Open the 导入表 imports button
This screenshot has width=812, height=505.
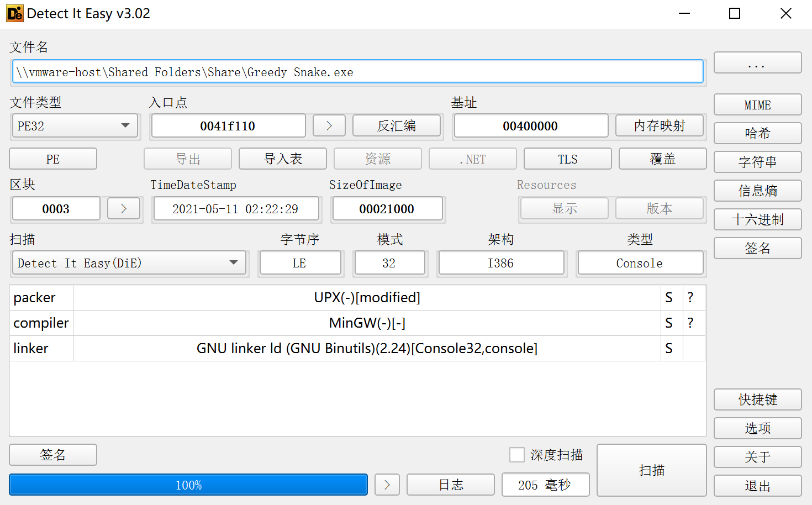coord(283,159)
